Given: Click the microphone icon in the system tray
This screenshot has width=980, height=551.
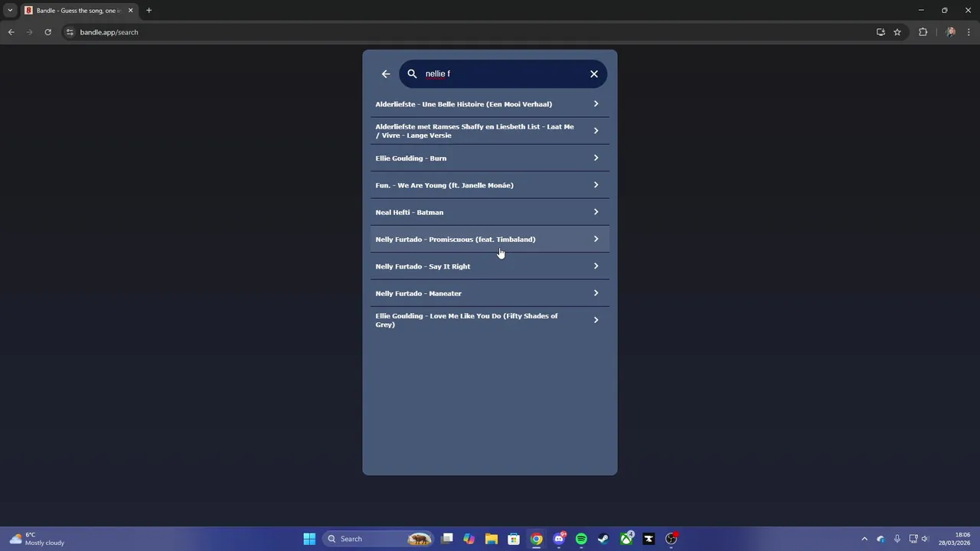Looking at the screenshot, I should pos(897,539).
